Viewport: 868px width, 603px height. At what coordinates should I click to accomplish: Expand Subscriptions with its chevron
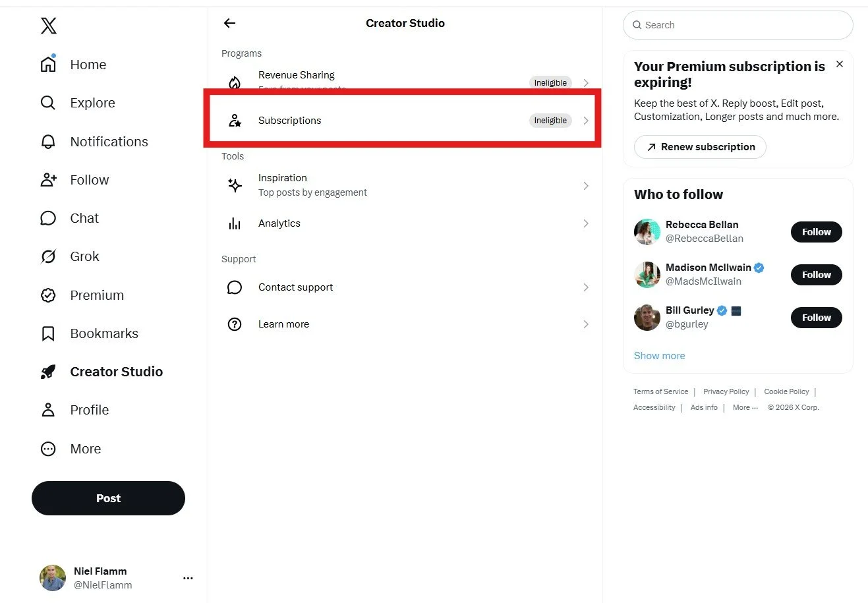(585, 120)
